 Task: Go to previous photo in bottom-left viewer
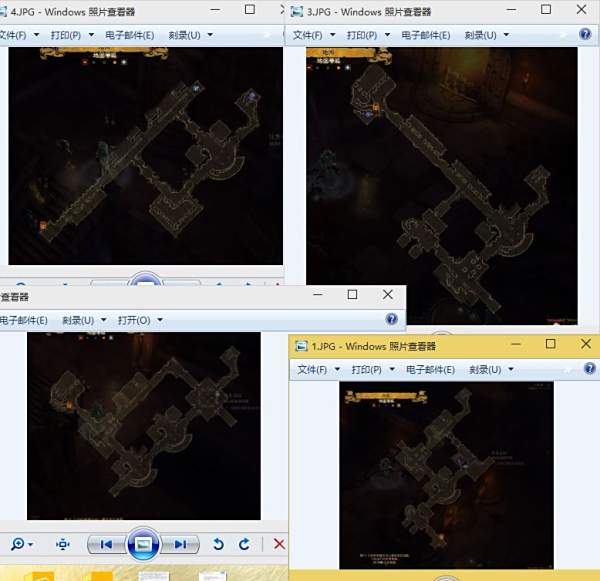[x=106, y=544]
